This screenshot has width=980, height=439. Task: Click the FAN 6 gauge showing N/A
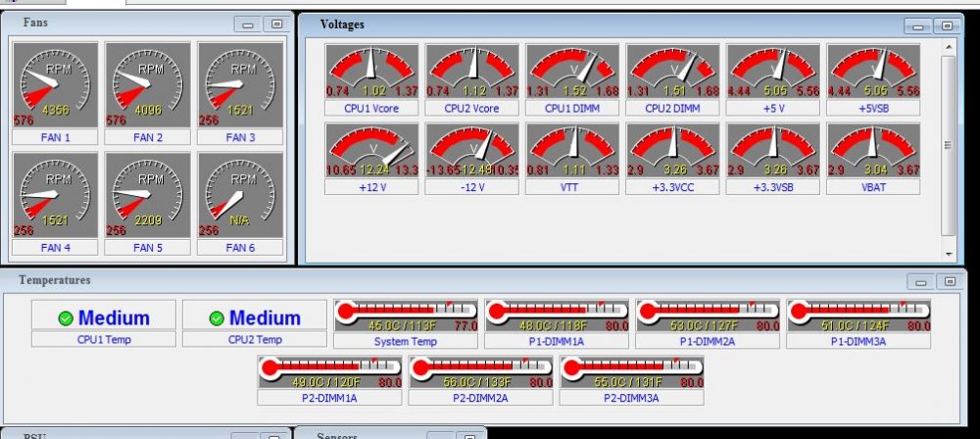click(240, 194)
